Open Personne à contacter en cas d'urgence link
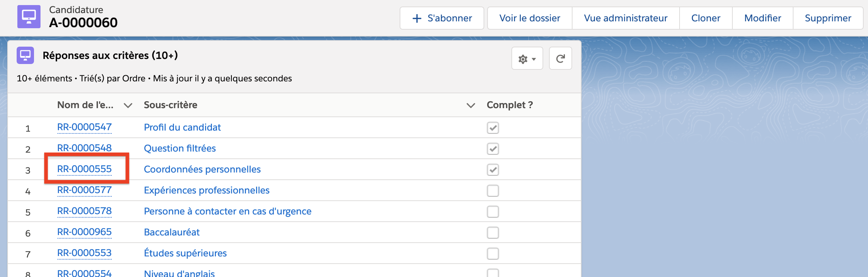This screenshot has height=277, width=868. 227,211
